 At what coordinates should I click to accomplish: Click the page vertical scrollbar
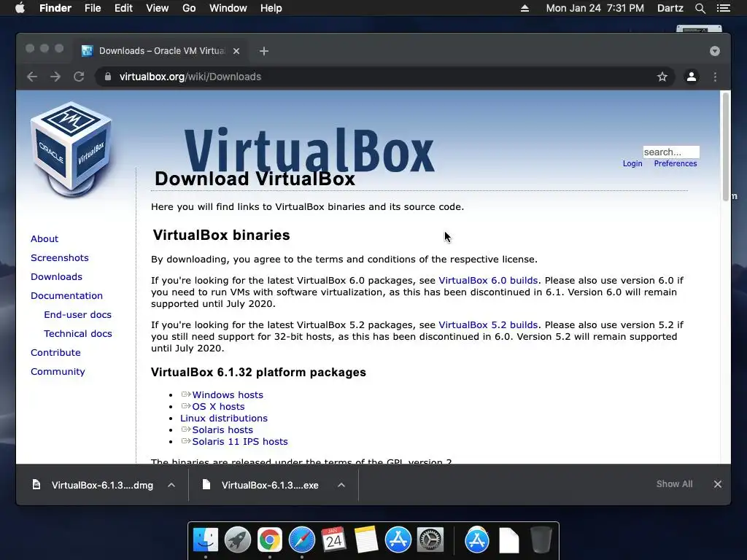726,147
